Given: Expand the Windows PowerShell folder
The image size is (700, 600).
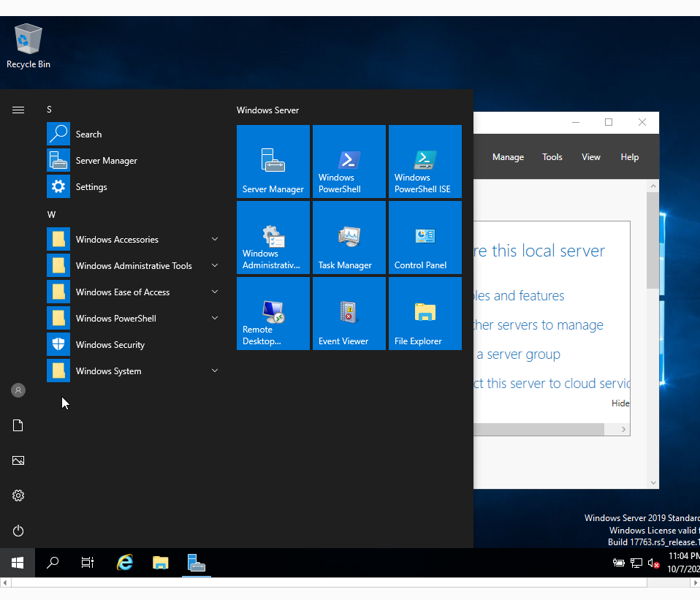Looking at the screenshot, I should point(134,319).
